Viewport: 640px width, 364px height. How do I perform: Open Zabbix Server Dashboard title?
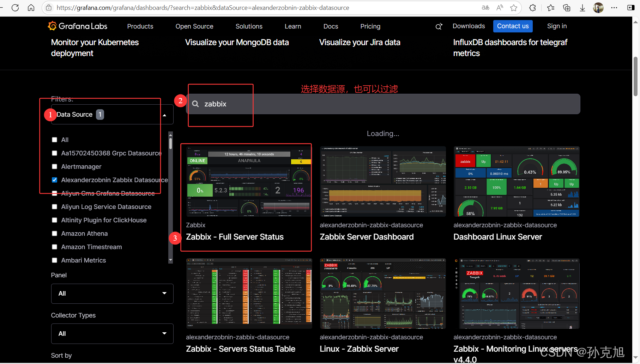pyautogui.click(x=367, y=237)
